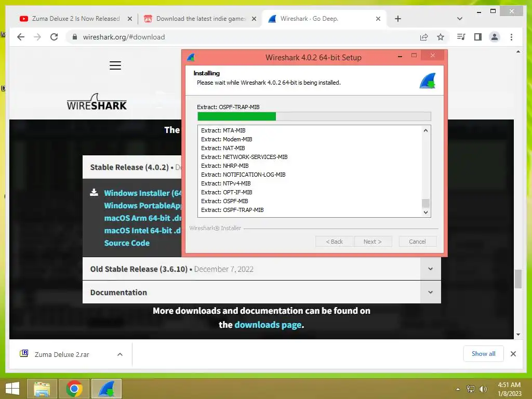Open a new Chrome tab
532x399 pixels.
[398, 19]
